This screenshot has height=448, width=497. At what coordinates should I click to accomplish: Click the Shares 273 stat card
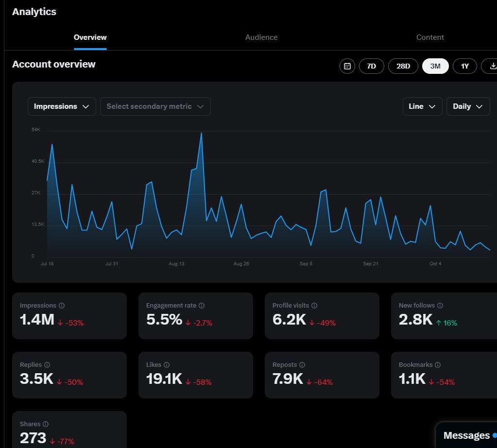click(x=69, y=430)
